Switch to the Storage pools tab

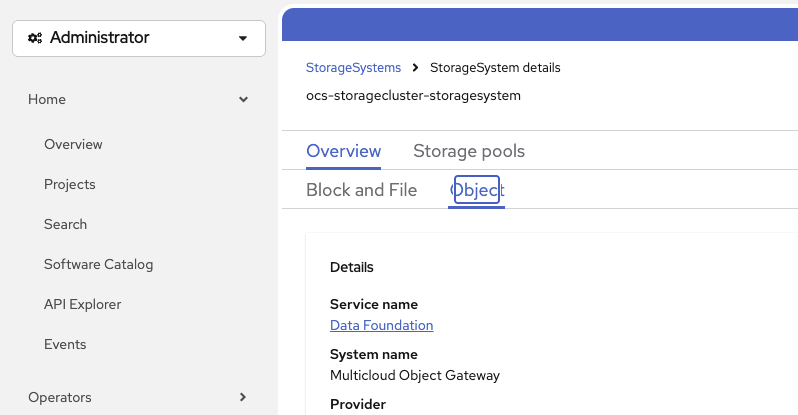(x=469, y=151)
